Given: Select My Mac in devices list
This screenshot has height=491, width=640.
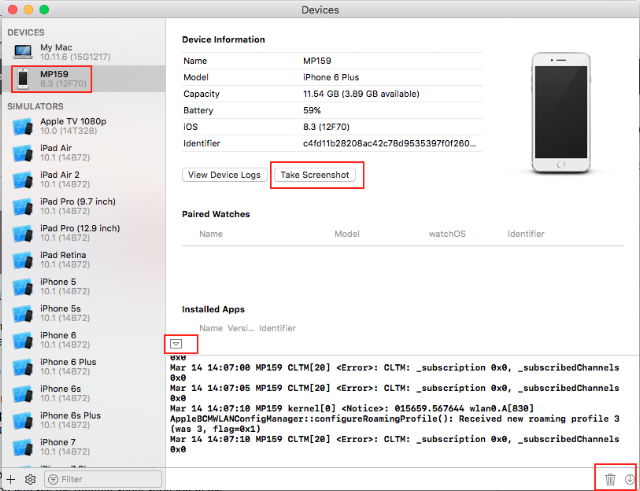Looking at the screenshot, I should point(84,52).
